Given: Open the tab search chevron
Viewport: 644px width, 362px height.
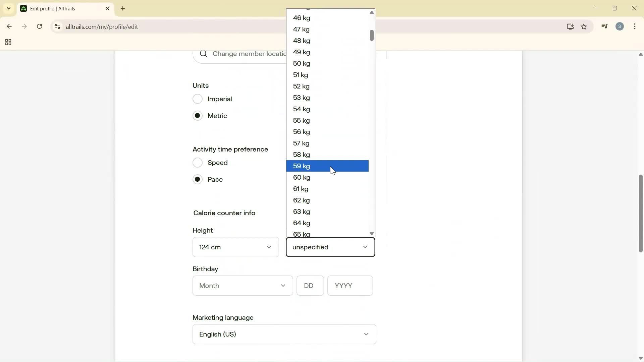Looking at the screenshot, I should [x=8, y=9].
